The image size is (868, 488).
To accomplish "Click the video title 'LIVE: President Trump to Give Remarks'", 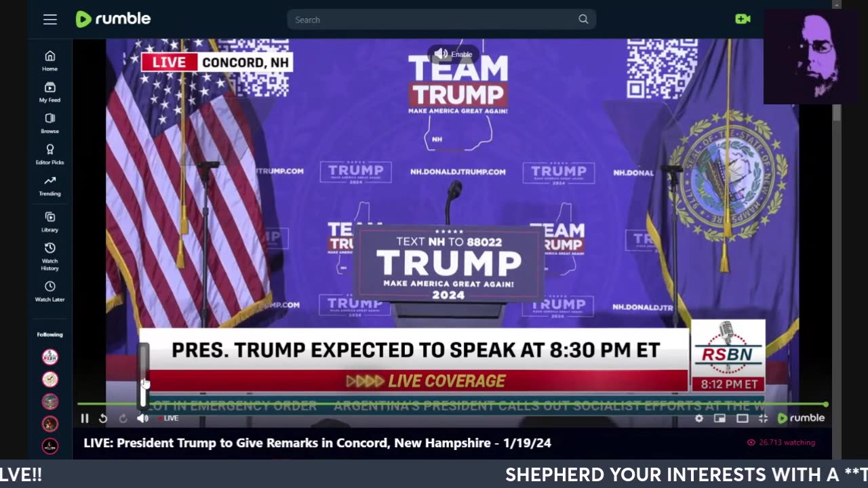I will click(317, 443).
